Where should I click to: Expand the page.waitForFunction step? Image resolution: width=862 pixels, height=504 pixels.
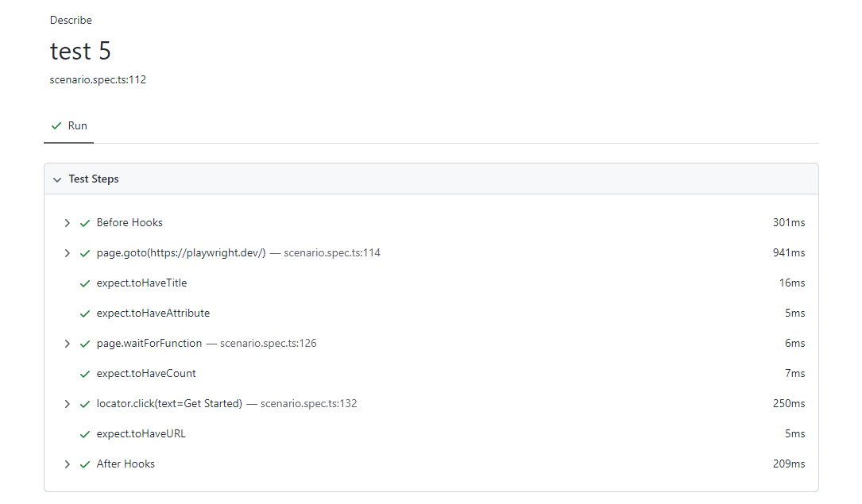point(67,344)
